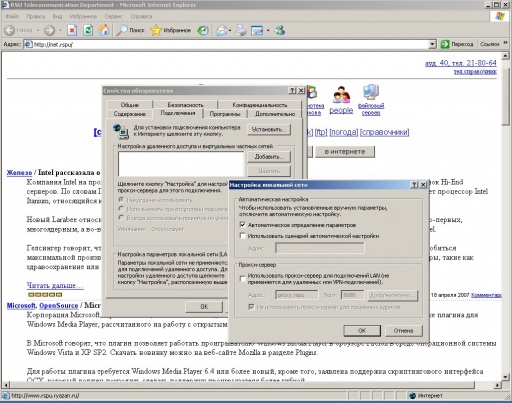This screenshot has width=512, height=403.
Task: Switch to the Общие tab
Action: tap(130, 105)
